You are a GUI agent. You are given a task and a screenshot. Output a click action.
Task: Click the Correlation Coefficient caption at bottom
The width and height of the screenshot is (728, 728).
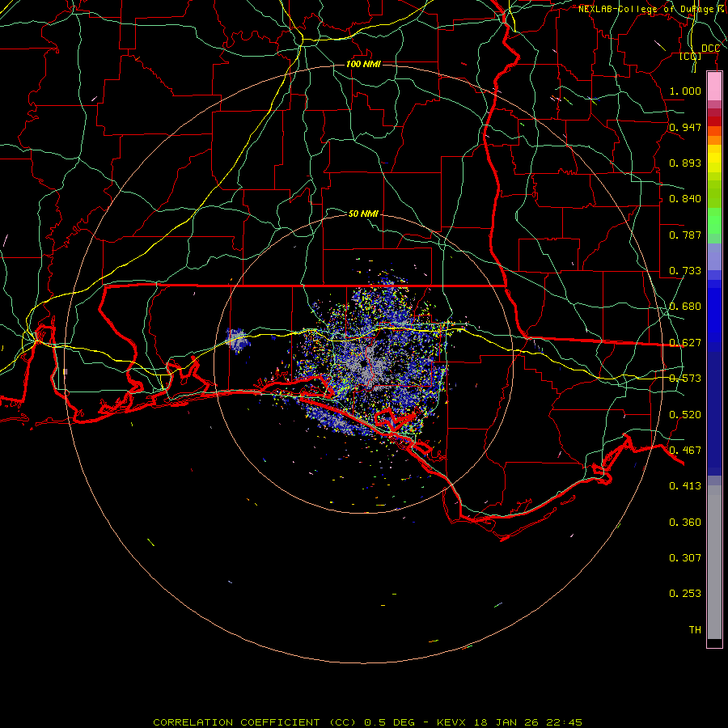367,722
